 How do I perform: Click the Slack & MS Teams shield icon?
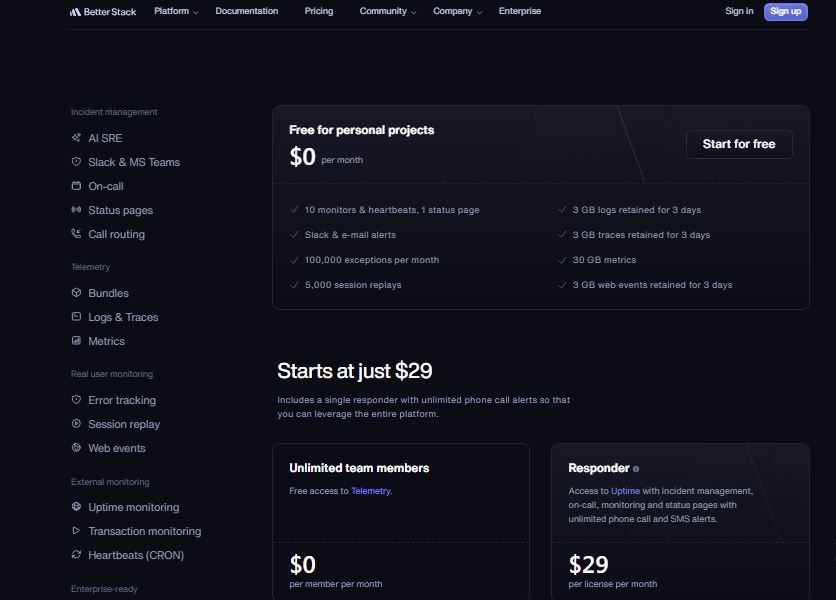coord(76,162)
